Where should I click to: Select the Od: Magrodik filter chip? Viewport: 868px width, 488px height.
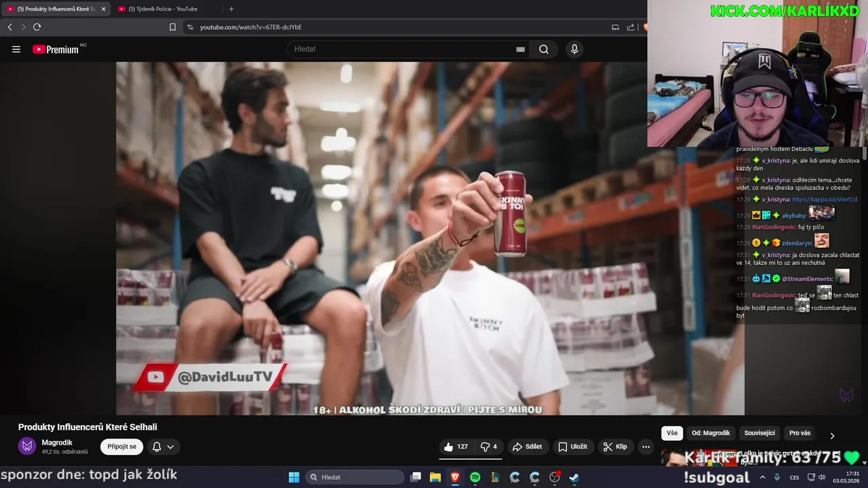pyautogui.click(x=711, y=433)
